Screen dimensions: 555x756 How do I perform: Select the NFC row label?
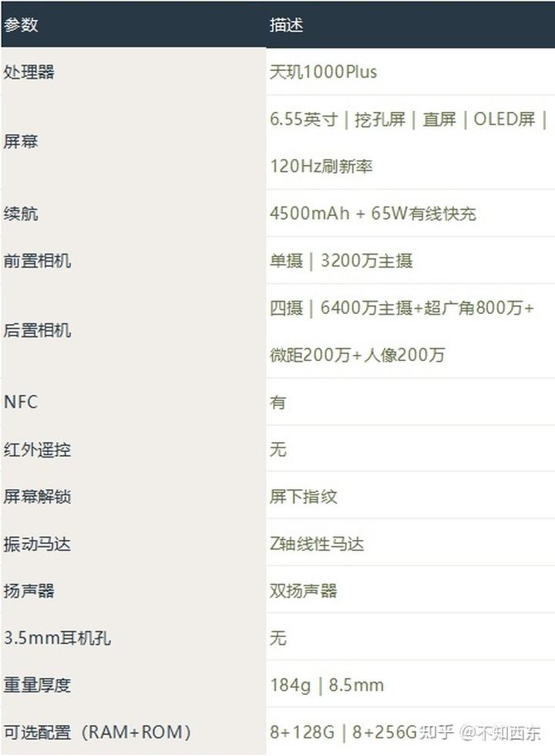[x=21, y=402]
